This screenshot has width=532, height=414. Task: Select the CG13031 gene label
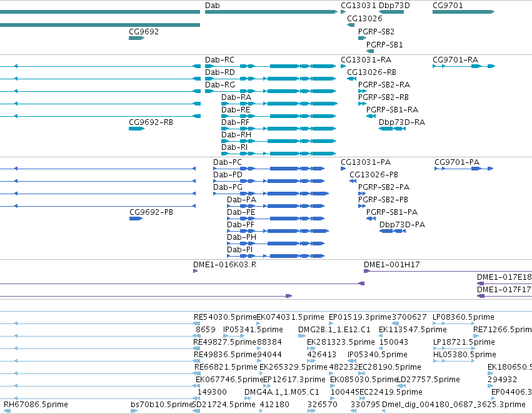358,6
